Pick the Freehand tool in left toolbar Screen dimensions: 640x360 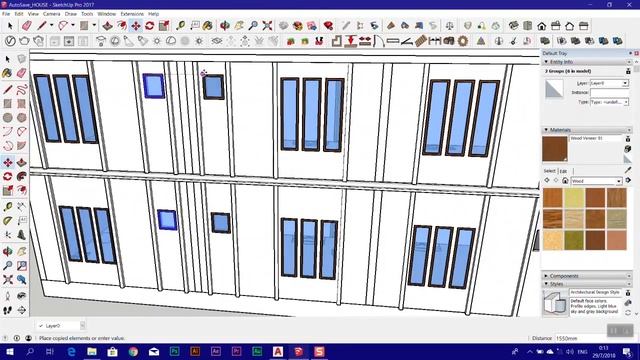(x=22, y=89)
